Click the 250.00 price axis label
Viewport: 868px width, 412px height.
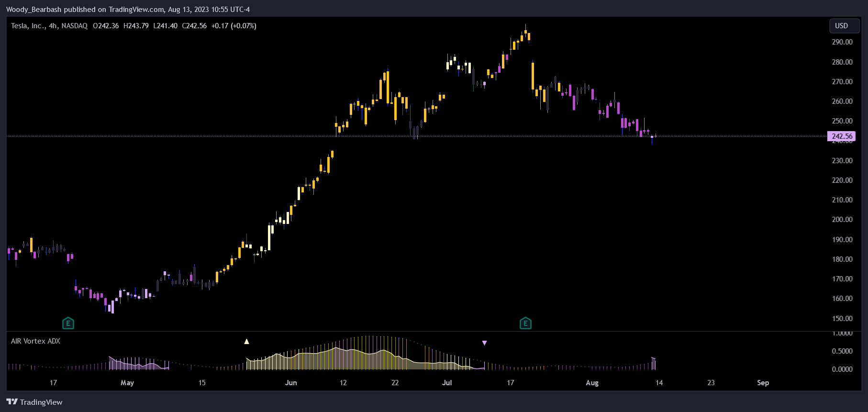[x=842, y=121]
